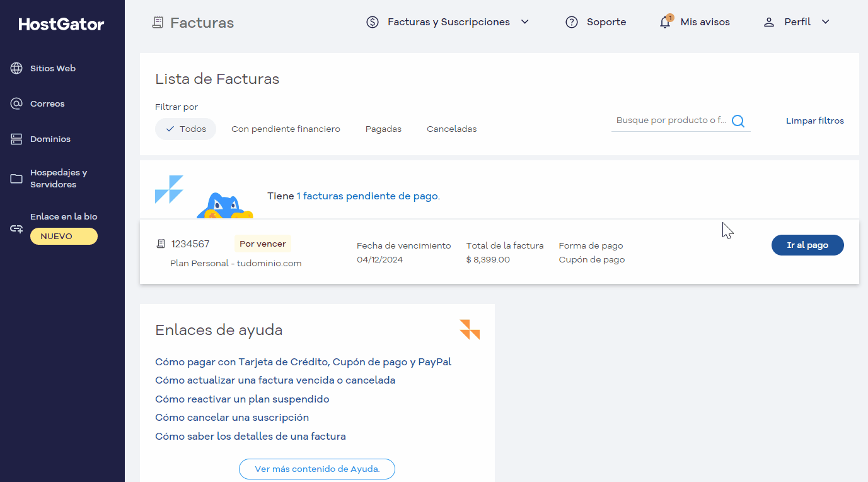The width and height of the screenshot is (868, 482).
Task: Click the invoice icon beside 1234567
Action: 161,244
